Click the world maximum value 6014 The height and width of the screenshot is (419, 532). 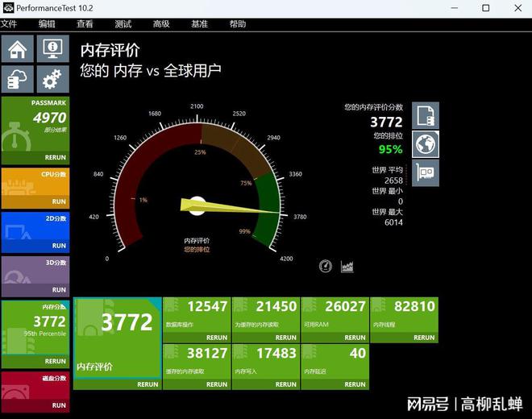pos(393,222)
